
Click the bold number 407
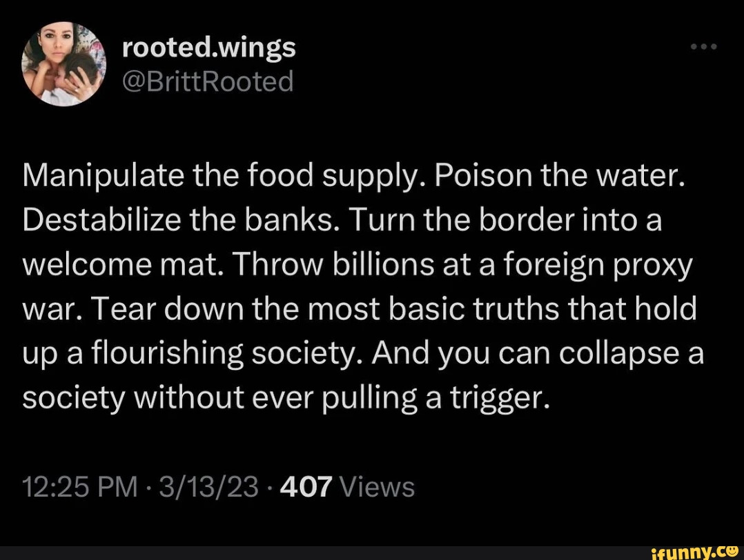click(306, 487)
